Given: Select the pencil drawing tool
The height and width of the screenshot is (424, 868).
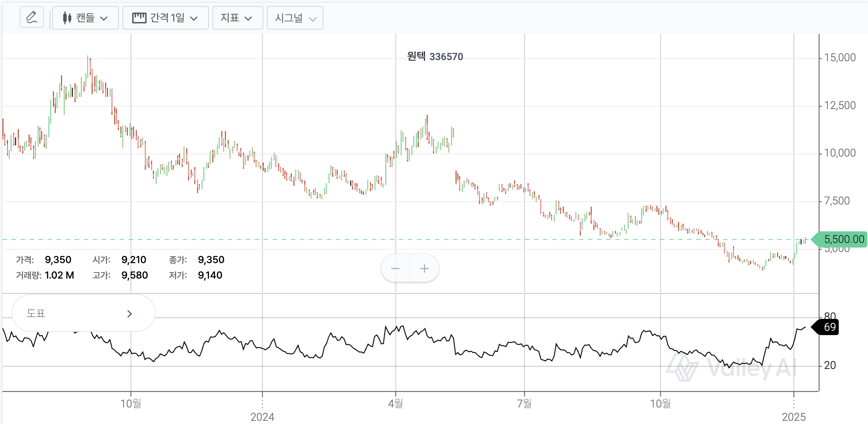Looking at the screenshot, I should pos(32,17).
